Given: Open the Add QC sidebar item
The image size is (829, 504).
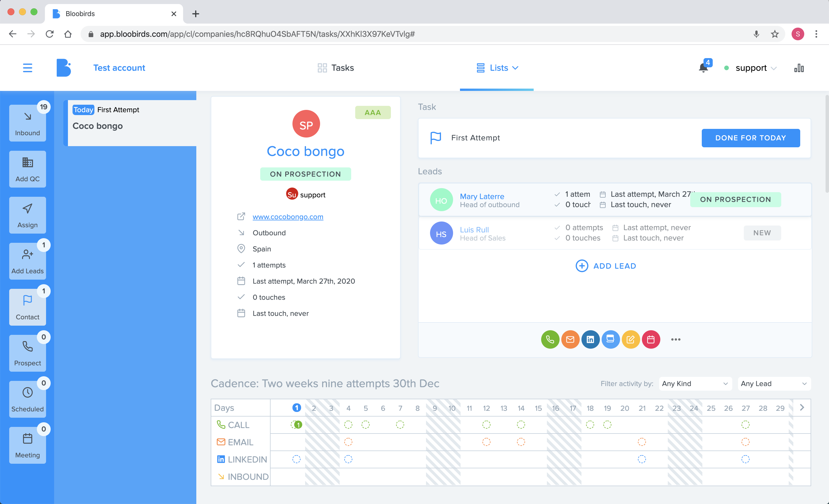Looking at the screenshot, I should (28, 169).
